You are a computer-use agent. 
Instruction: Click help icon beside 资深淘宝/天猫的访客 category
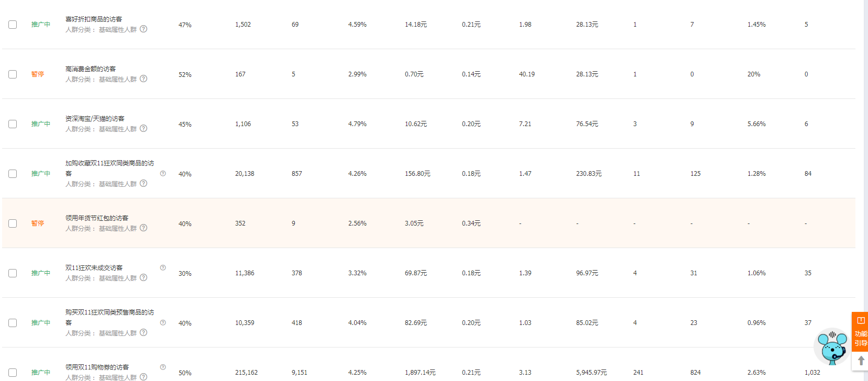pos(144,129)
